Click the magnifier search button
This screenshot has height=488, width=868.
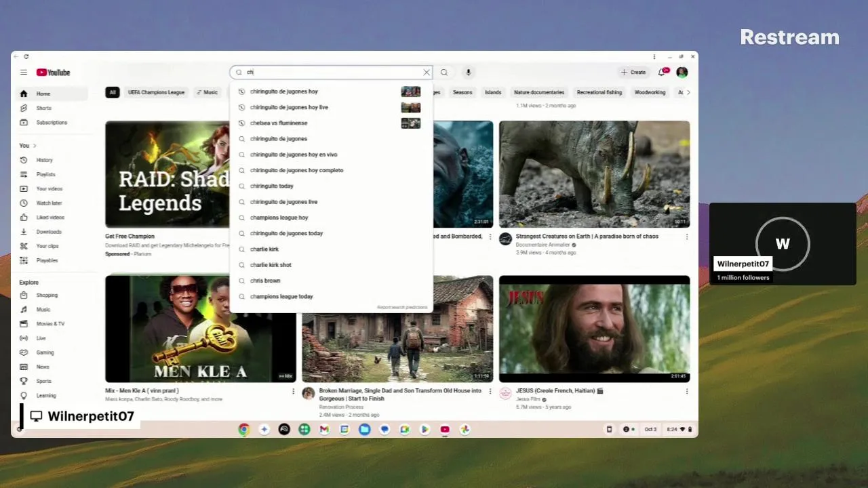[x=444, y=73]
